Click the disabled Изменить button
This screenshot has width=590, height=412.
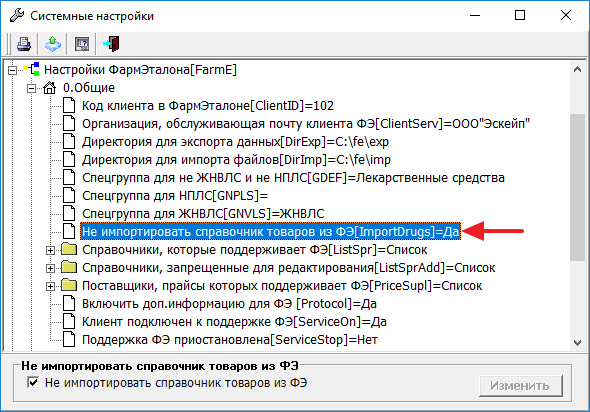pyautogui.click(x=521, y=386)
